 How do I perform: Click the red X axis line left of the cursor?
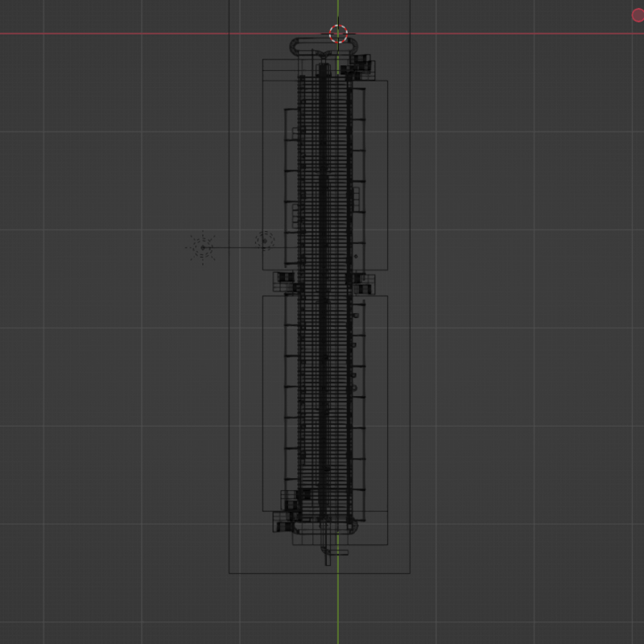[161, 34]
